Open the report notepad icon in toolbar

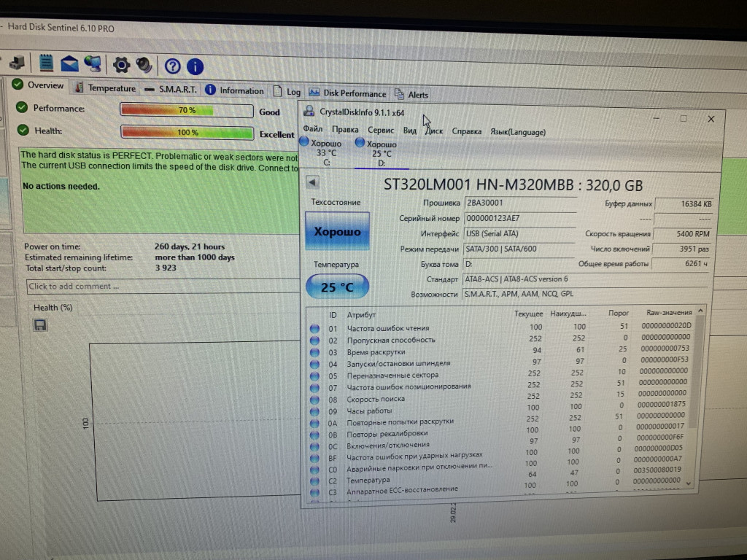[46, 63]
